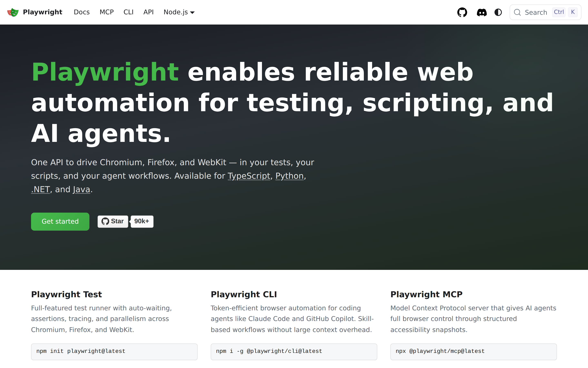Expand the Node.js language dropdown

click(179, 12)
